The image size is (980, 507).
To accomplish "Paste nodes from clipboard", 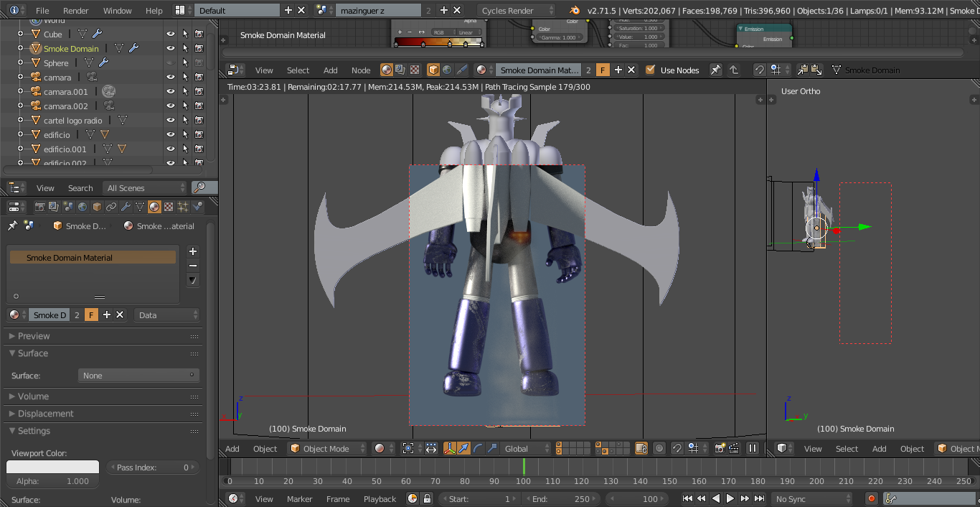I will click(x=817, y=70).
